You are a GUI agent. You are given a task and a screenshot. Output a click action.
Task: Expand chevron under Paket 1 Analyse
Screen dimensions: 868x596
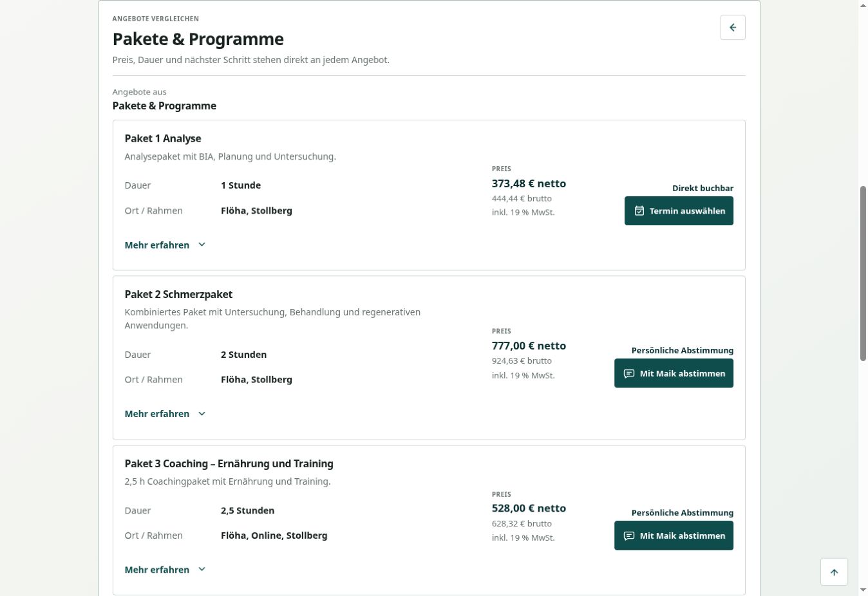tap(202, 245)
